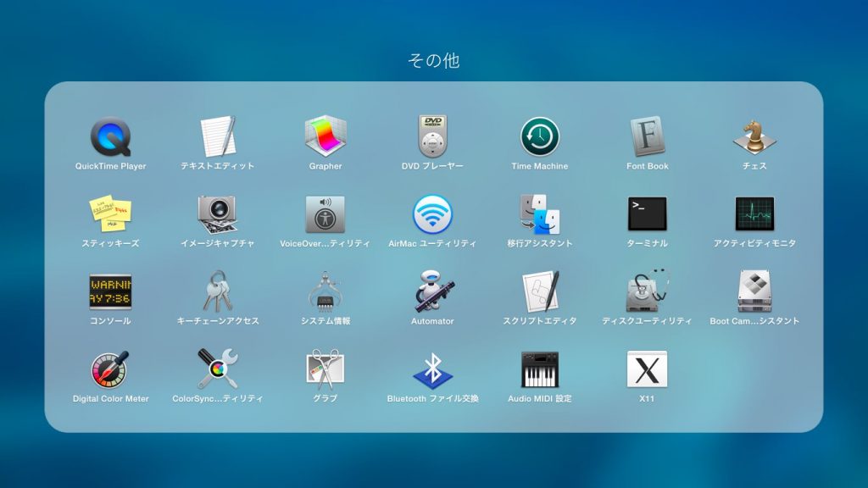Image resolution: width=868 pixels, height=488 pixels.
Task: Launch イメージキャプチャ
Action: click(218, 214)
